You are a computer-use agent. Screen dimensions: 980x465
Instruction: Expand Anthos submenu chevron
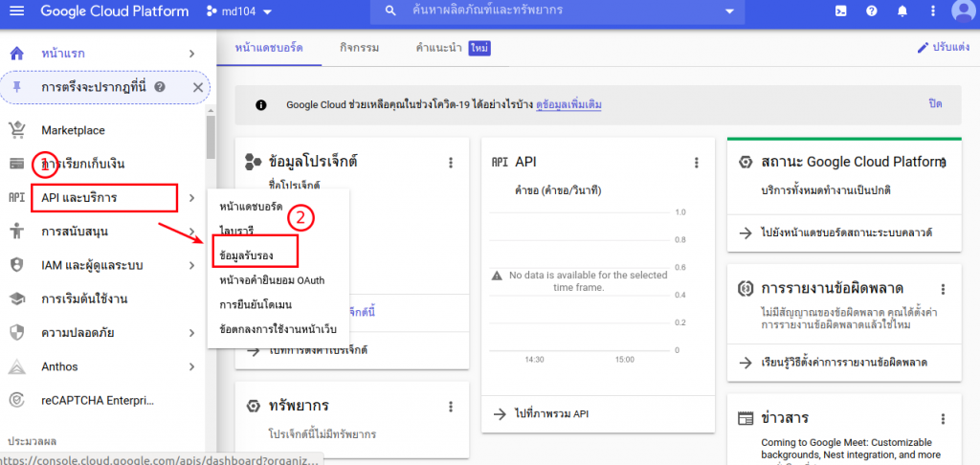tap(192, 366)
